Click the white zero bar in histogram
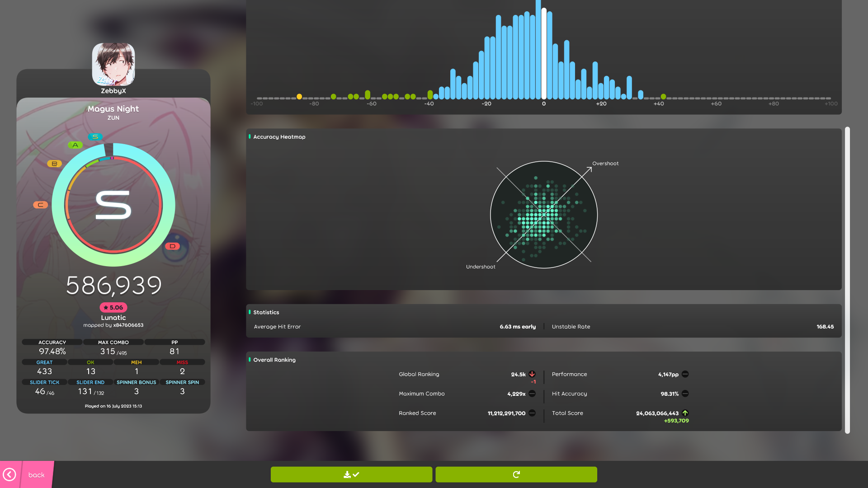The width and height of the screenshot is (868, 488). pyautogui.click(x=544, y=54)
